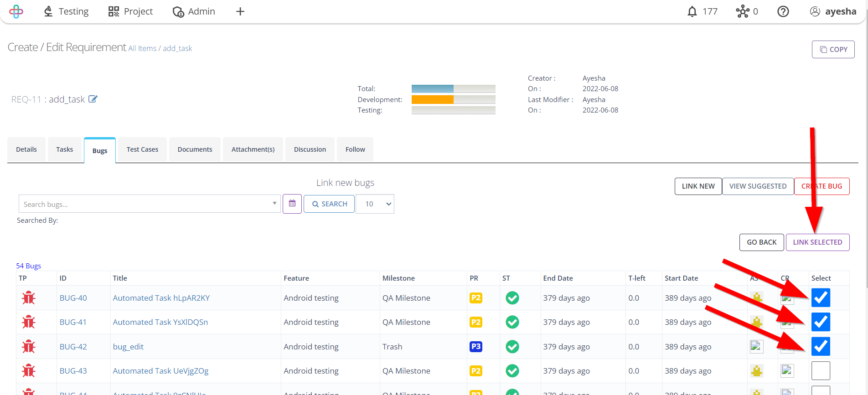Click assignee avatar of BUG-42

[756, 346]
